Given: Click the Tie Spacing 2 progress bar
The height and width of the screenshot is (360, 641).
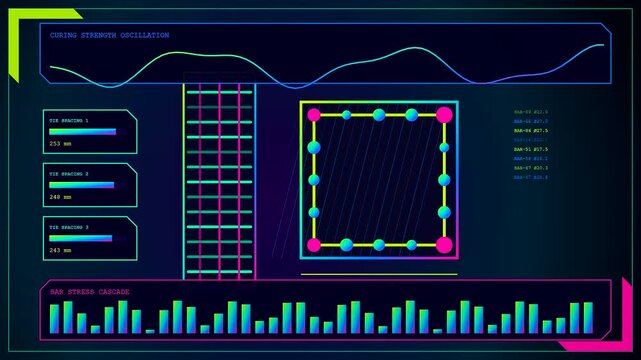Looking at the screenshot, I should coord(81,185).
